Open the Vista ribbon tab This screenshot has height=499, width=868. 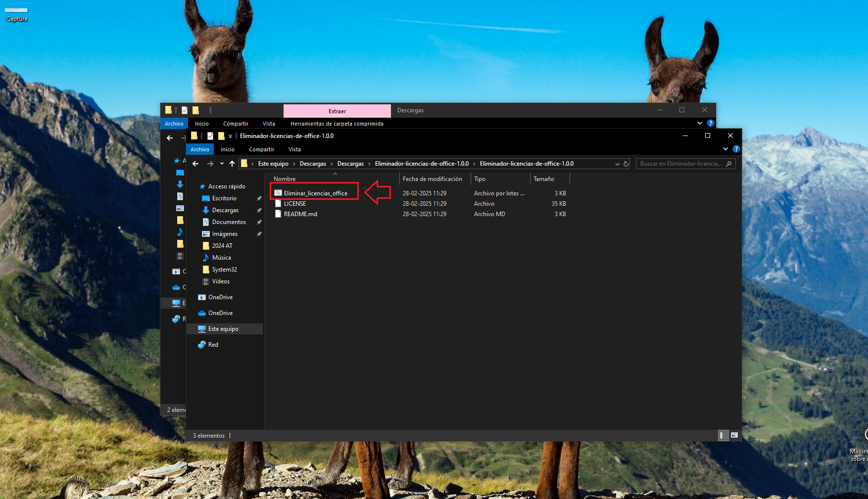click(294, 149)
